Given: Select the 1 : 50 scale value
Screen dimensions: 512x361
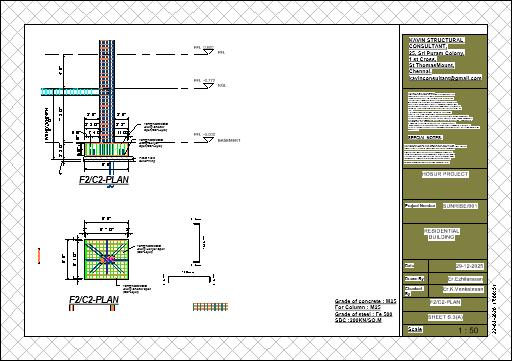Looking at the screenshot, I should coord(468,330).
